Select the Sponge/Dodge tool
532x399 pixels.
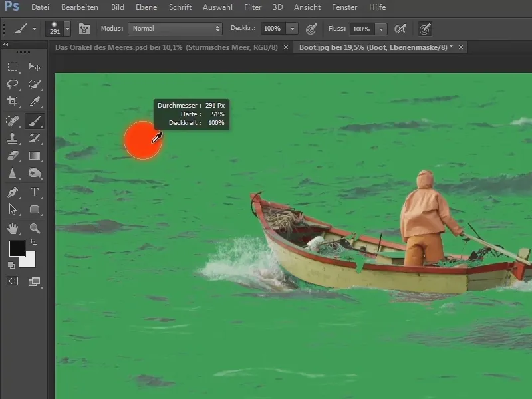pos(35,174)
